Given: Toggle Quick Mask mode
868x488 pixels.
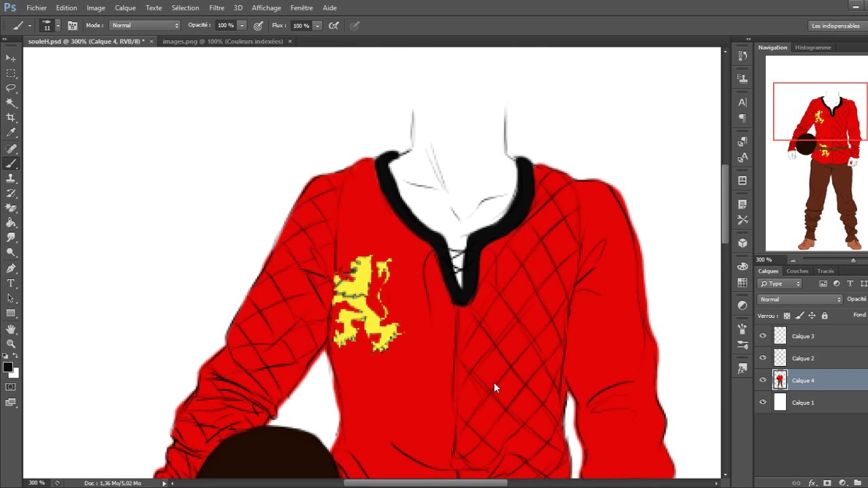Looking at the screenshot, I should point(11,387).
